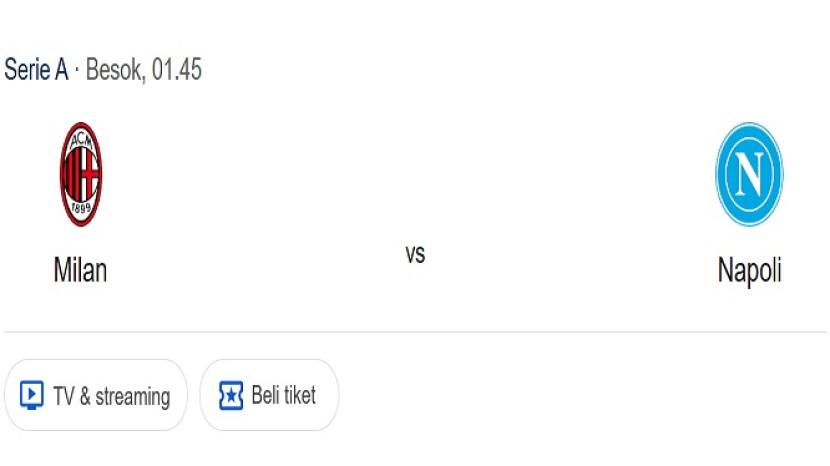830x466 pixels.
Task: Click the ticket star icon
Action: coord(231,395)
